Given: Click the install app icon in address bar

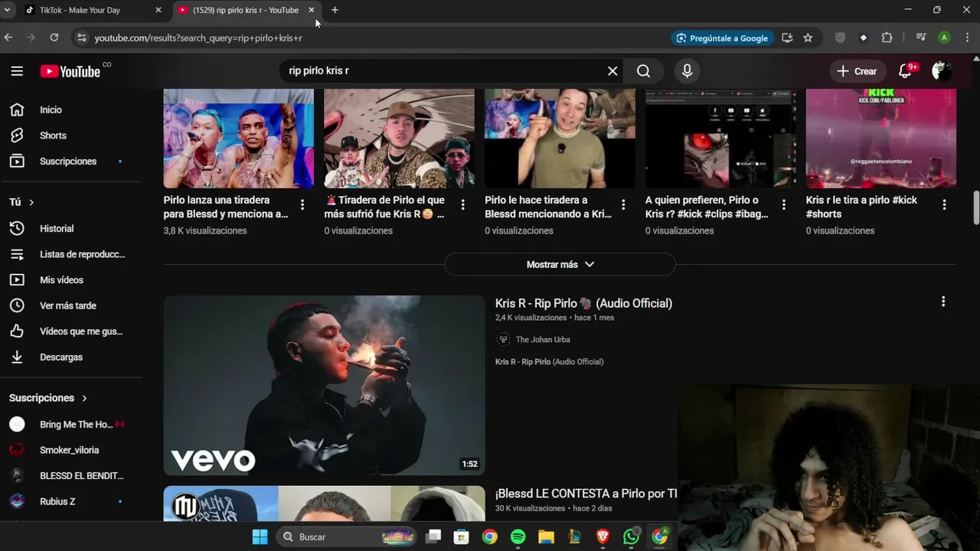Looking at the screenshot, I should (x=787, y=37).
